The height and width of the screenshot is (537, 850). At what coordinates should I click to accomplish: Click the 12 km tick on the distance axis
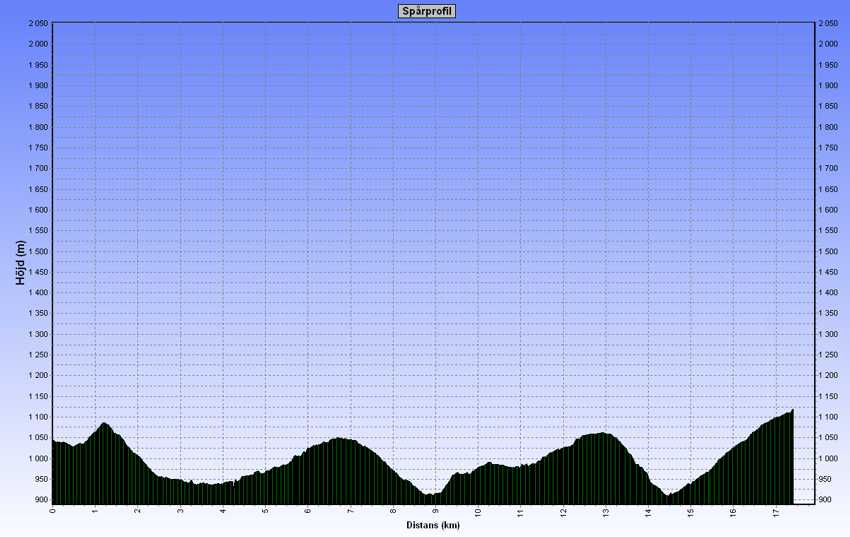coord(563,512)
